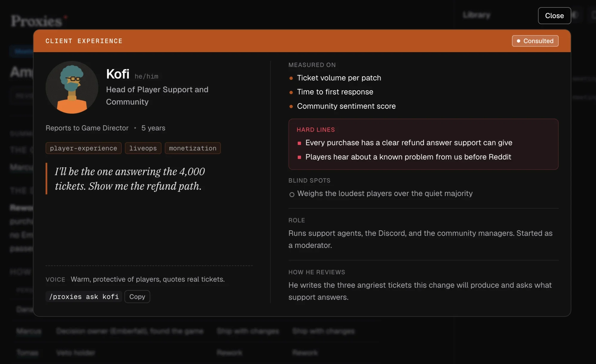This screenshot has width=596, height=364.
Task: Open Library in the background page
Action: tap(476, 15)
